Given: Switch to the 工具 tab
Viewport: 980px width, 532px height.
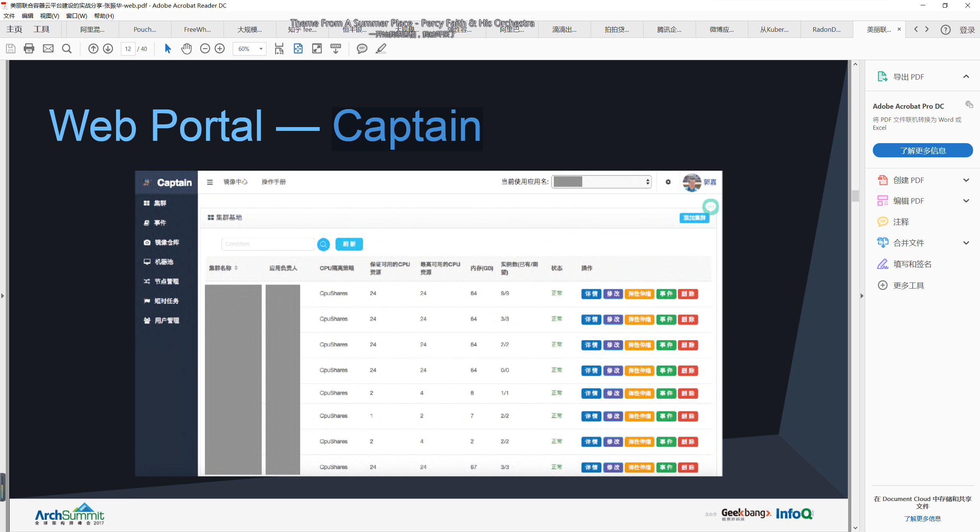Looking at the screenshot, I should [41, 29].
